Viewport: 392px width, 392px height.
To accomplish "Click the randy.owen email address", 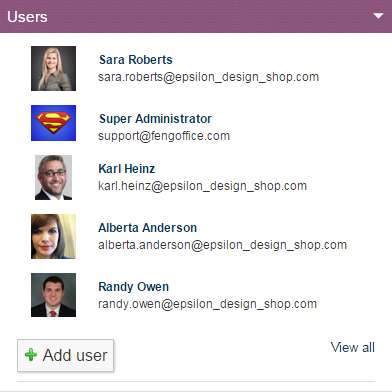I will click(207, 304).
